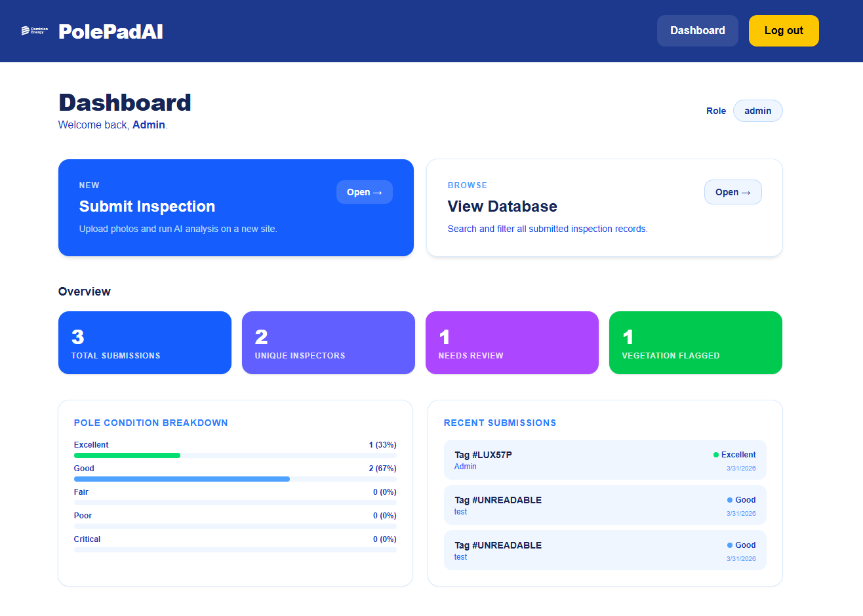This screenshot has height=616, width=863.
Task: Log out of PolePadAI
Action: 784,30
